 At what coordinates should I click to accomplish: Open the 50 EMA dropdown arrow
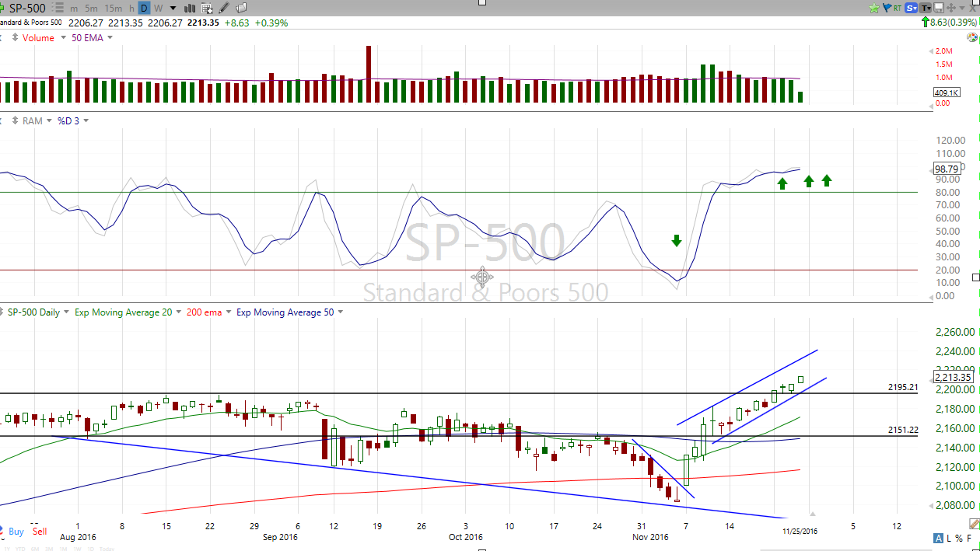click(110, 38)
